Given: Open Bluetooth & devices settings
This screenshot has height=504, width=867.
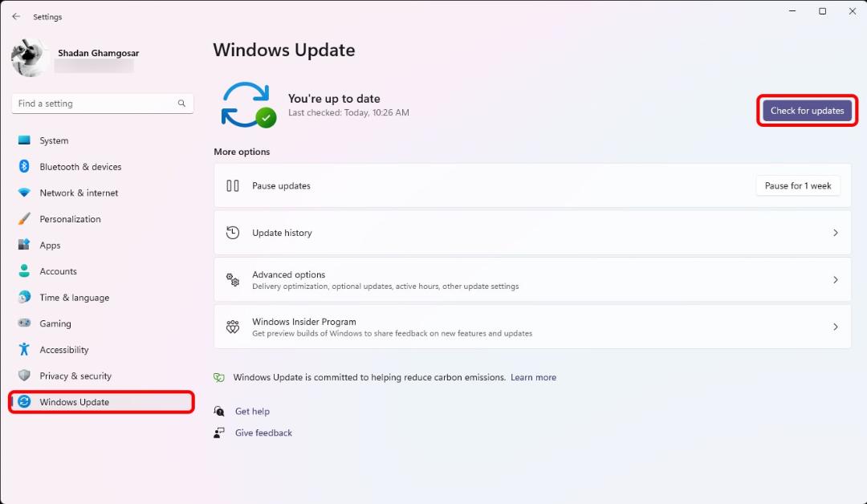Looking at the screenshot, I should click(x=102, y=166).
